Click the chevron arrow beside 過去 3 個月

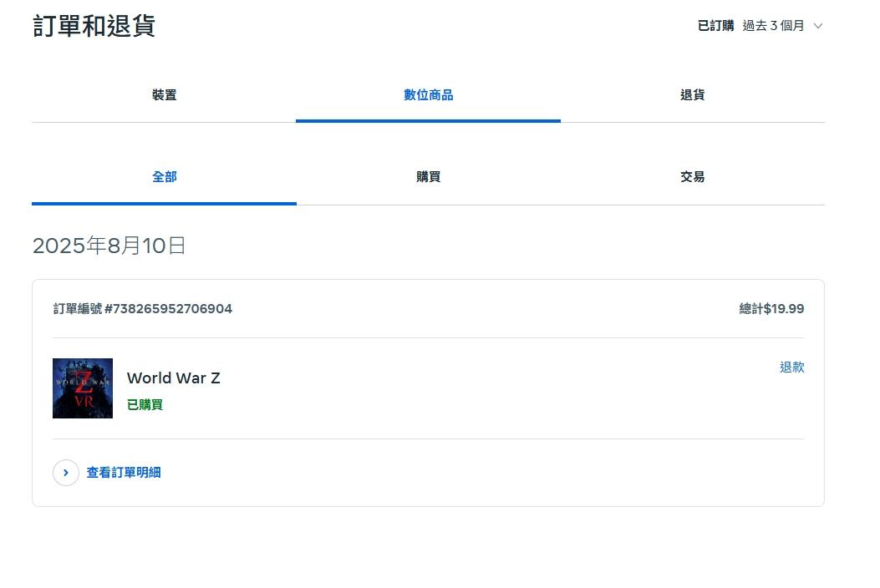[818, 26]
